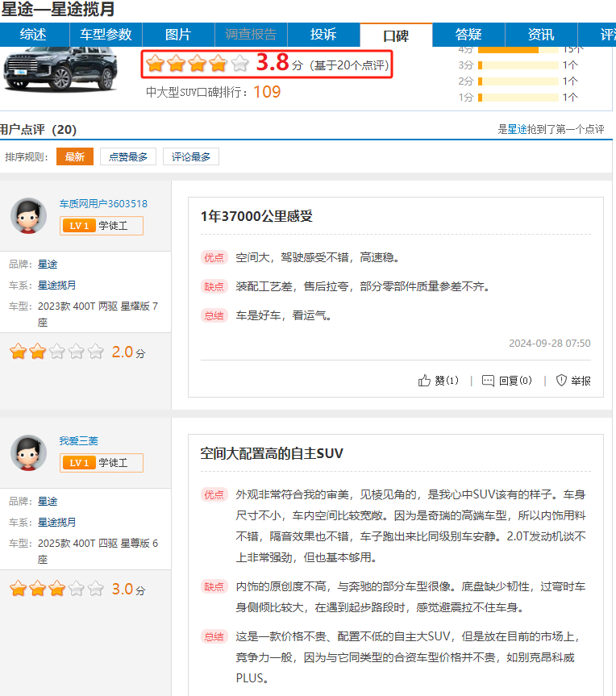Click the 3.8 overall score
616x696 pixels.
pos(273,62)
